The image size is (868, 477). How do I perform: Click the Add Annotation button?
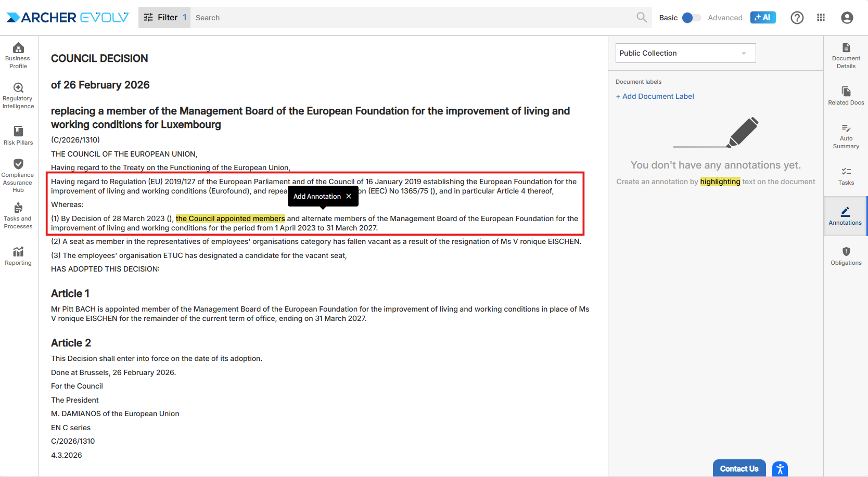pyautogui.click(x=317, y=196)
